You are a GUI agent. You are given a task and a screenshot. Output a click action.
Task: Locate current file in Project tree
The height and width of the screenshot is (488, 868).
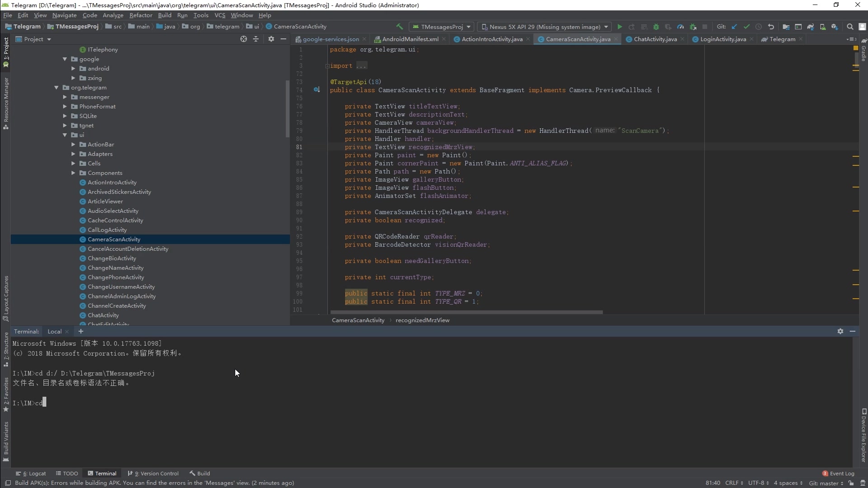[244, 39]
